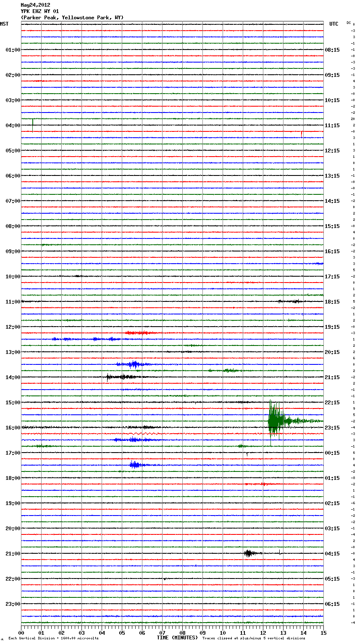
Task: Click the small black blip on the 22:00 trace
Action: coord(165,579)
